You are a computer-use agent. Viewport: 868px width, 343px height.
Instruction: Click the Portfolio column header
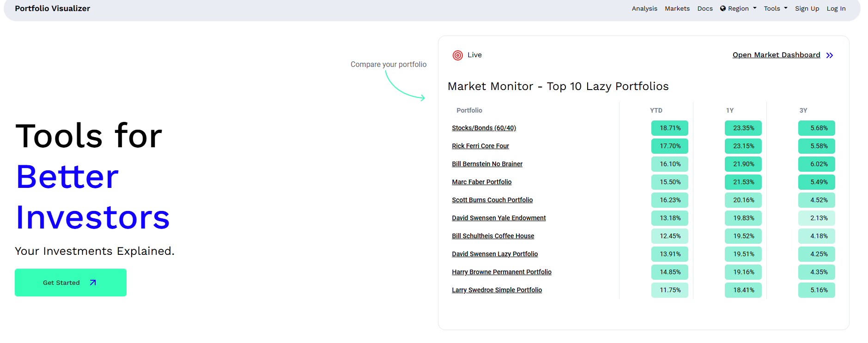pos(469,110)
